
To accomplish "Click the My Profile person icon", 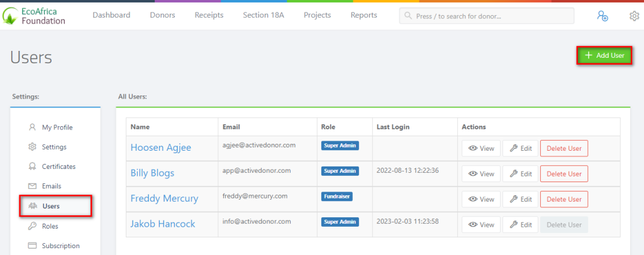I will pos(32,127).
